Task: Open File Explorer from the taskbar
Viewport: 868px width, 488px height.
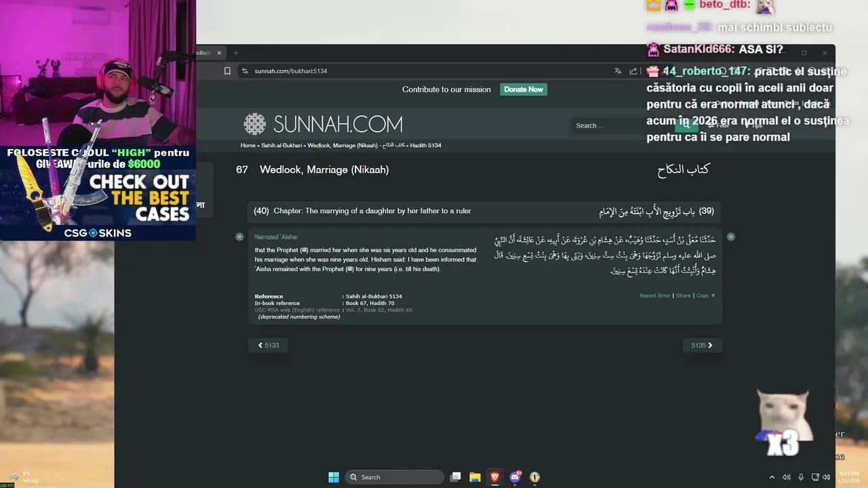Action: coord(475,477)
